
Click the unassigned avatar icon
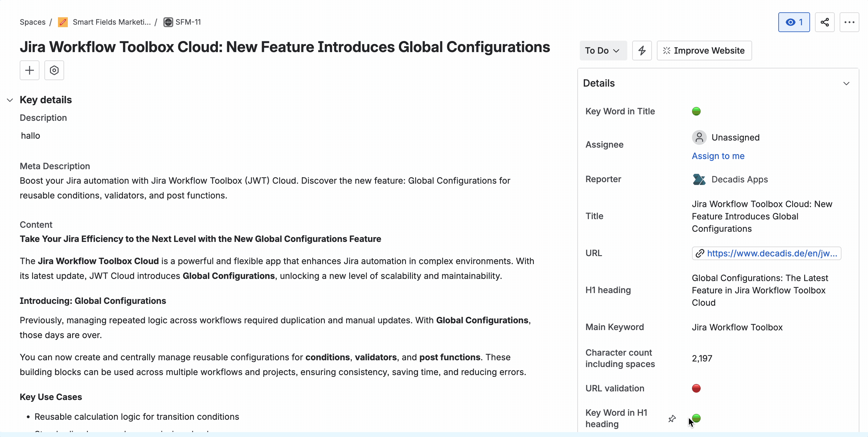coord(699,137)
